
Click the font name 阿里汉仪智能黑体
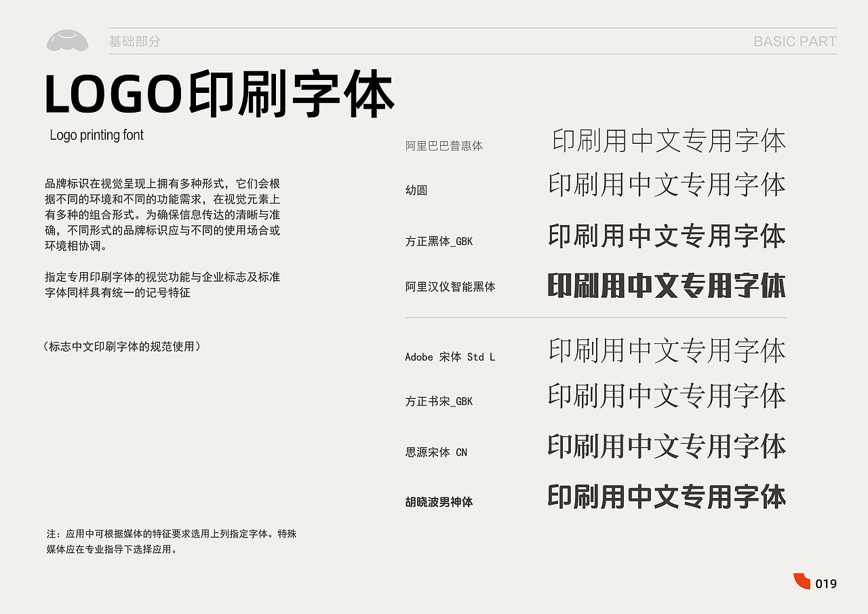pos(450,287)
